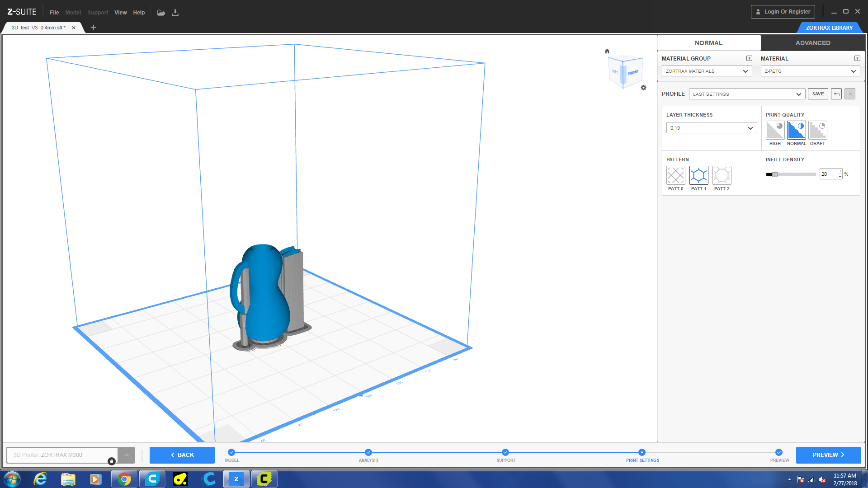The width and height of the screenshot is (868, 488).
Task: Click the PREVIEW button
Action: coord(828,455)
